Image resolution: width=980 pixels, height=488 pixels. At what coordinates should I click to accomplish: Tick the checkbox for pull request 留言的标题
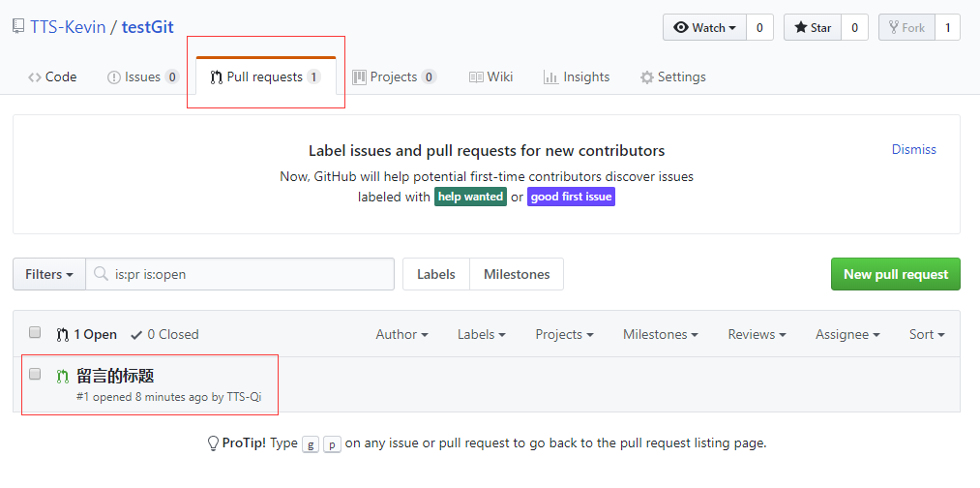pos(35,374)
